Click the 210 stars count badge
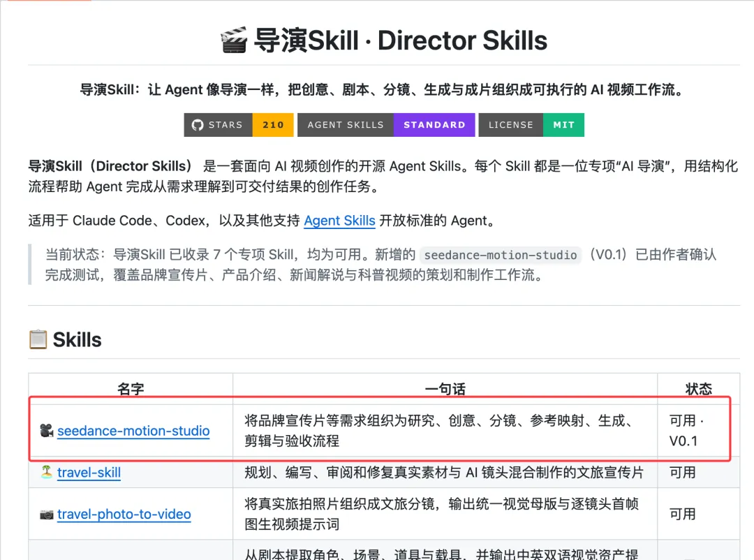The height and width of the screenshot is (560, 754). pos(273,125)
